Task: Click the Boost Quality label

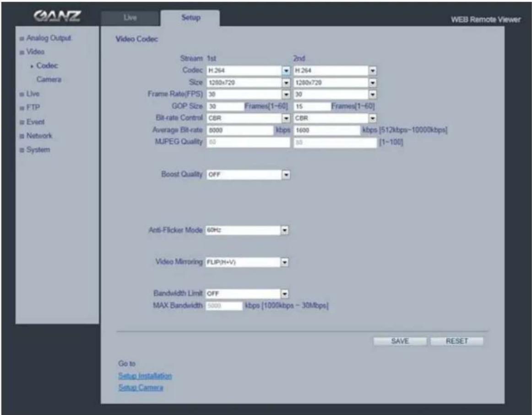Action: click(181, 174)
